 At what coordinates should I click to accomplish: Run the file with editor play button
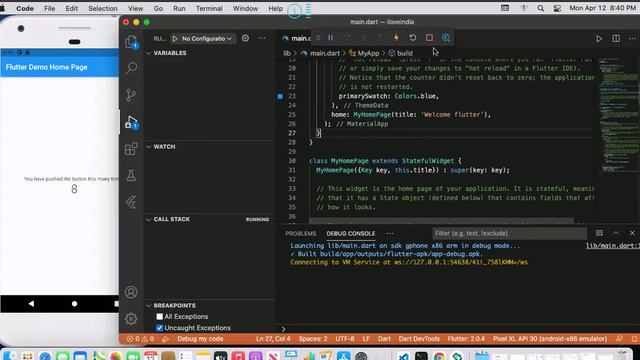tap(599, 38)
